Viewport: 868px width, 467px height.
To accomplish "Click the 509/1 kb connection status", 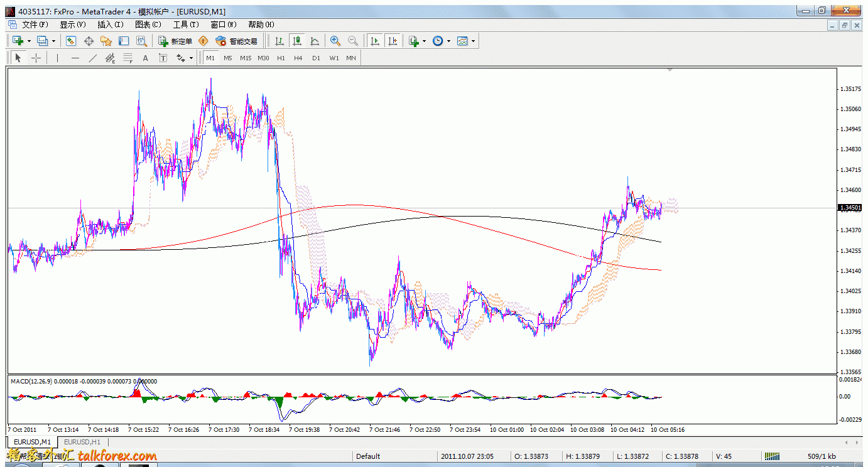I will [x=822, y=456].
